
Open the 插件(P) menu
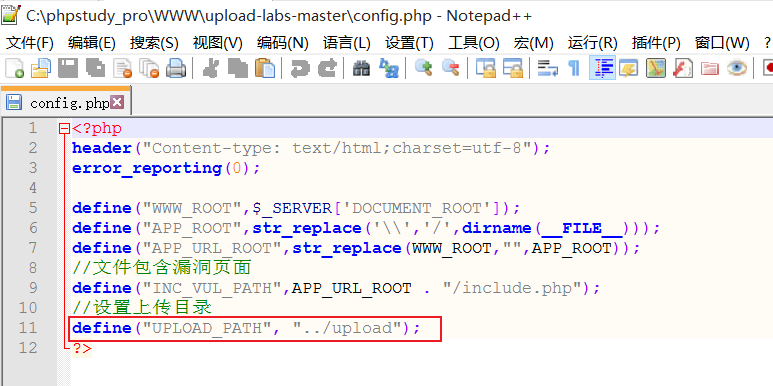click(x=656, y=43)
